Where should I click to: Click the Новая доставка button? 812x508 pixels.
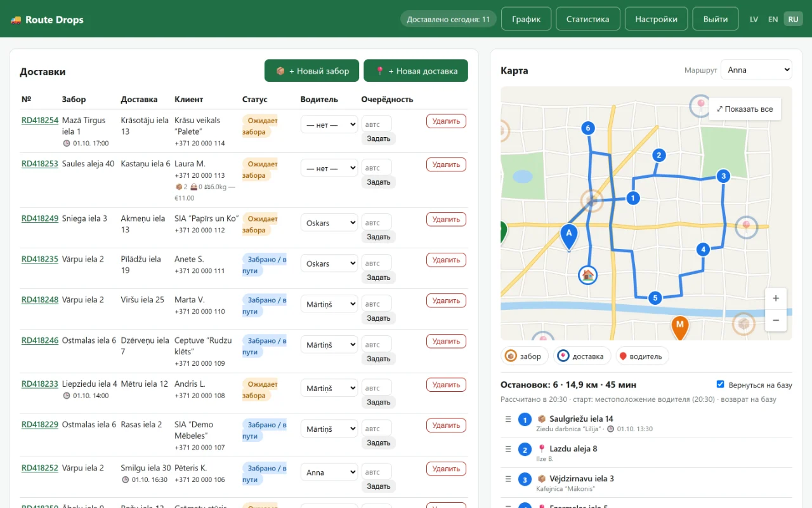coord(416,71)
